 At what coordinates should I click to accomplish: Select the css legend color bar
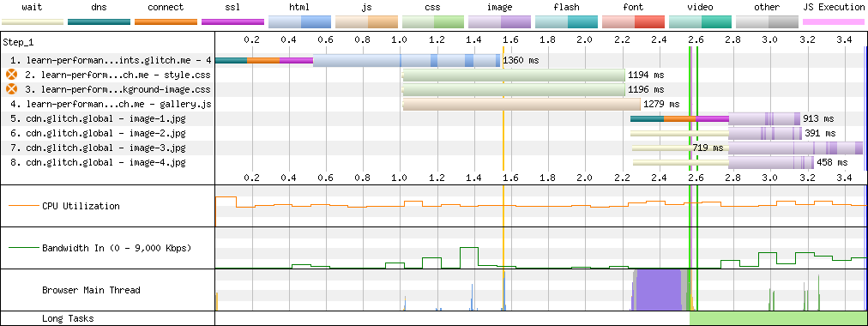[x=433, y=22]
